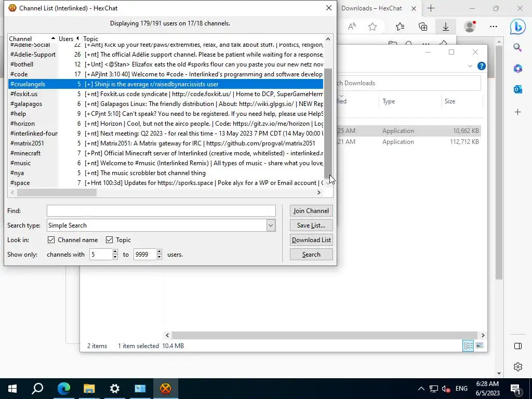The image size is (532, 399).
Task: Open Edge profile icon
Action: pos(470,26)
